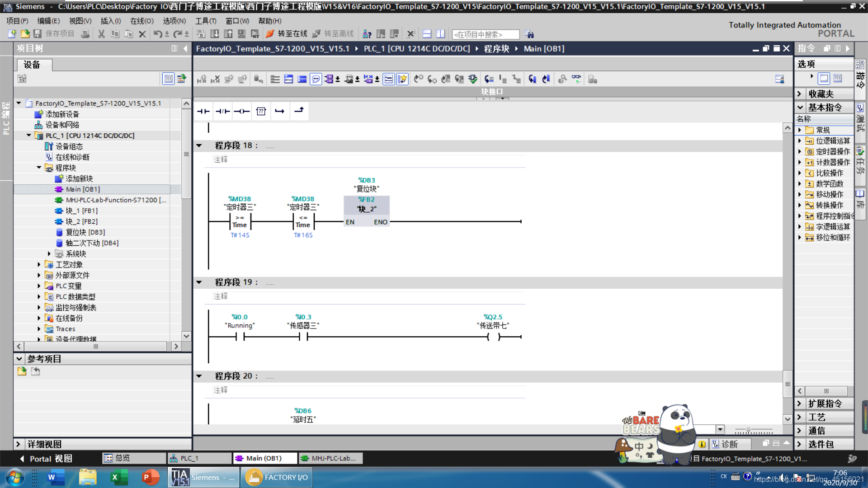This screenshot has width=868, height=488.
Task: Insert an empty box instruction
Action: click(x=261, y=111)
